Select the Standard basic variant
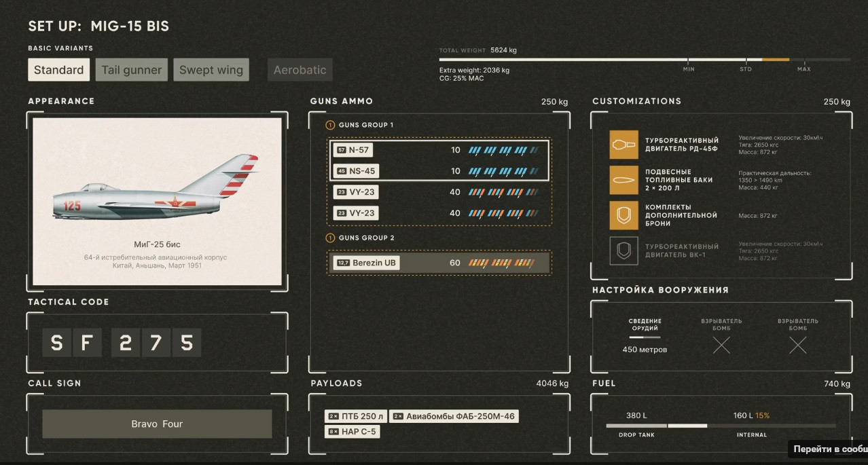This screenshot has width=868, height=465. pyautogui.click(x=58, y=70)
